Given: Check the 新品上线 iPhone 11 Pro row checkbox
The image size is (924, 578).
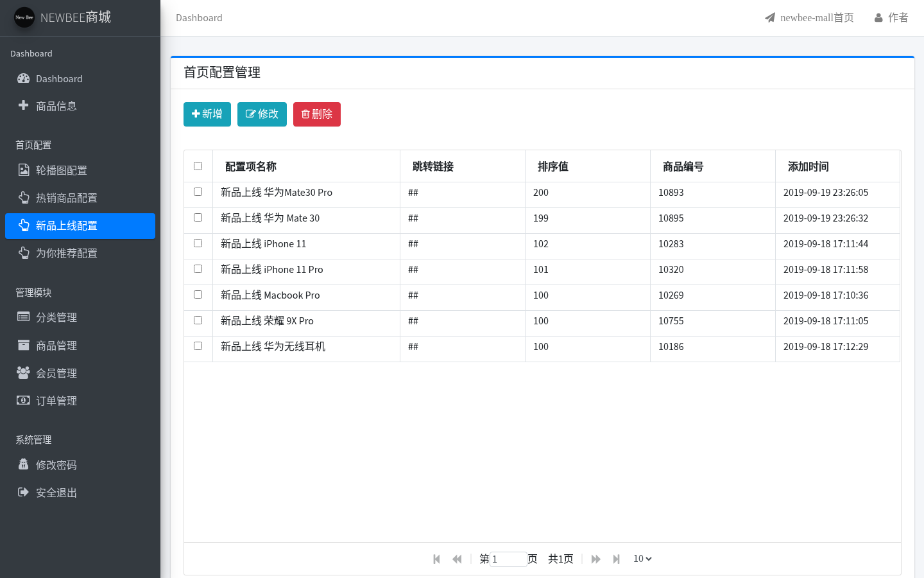Looking at the screenshot, I should coord(198,269).
